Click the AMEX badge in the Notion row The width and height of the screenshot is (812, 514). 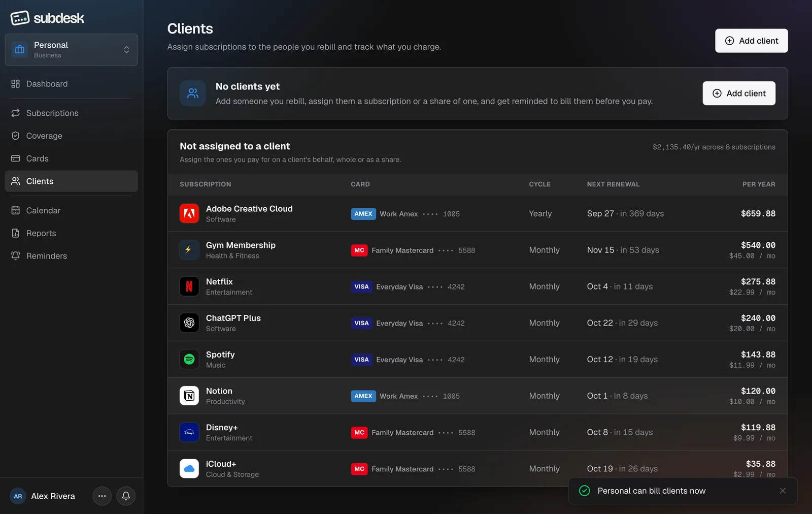363,396
